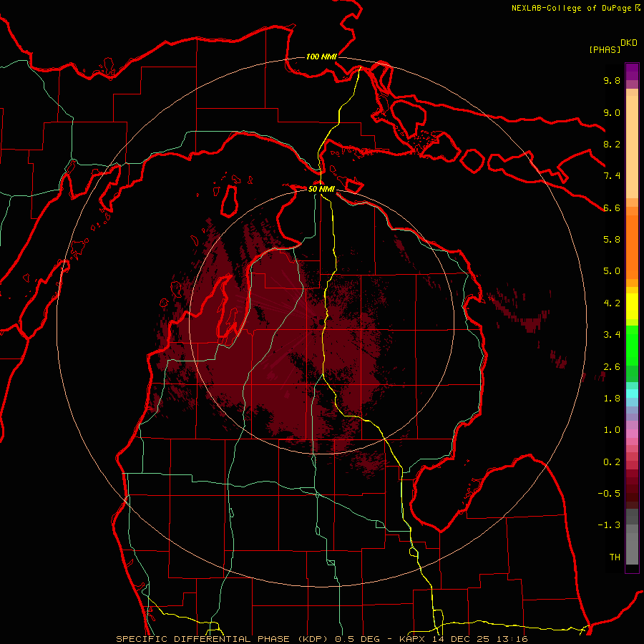Click the 9.0 value on the scale
The image size is (644, 644).
click(x=612, y=112)
